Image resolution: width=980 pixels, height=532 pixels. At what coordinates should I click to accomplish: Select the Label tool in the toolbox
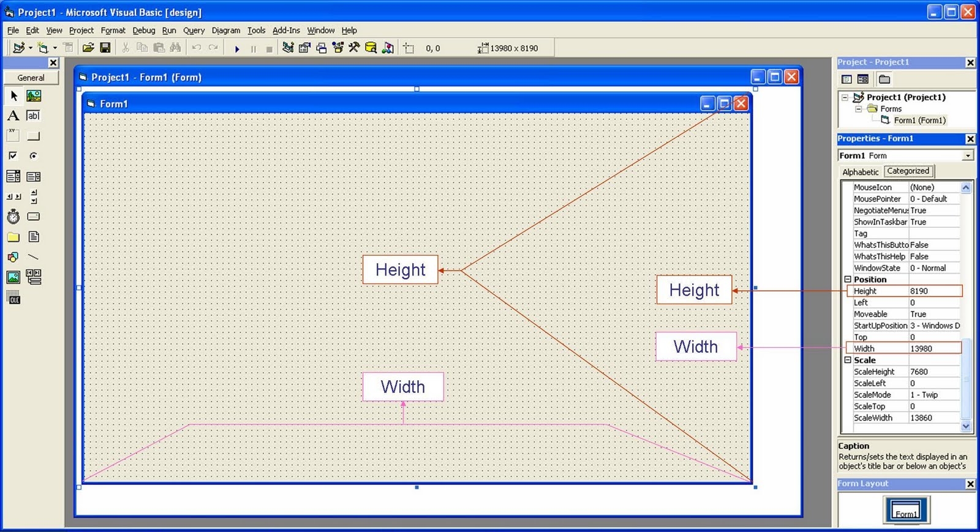13,116
